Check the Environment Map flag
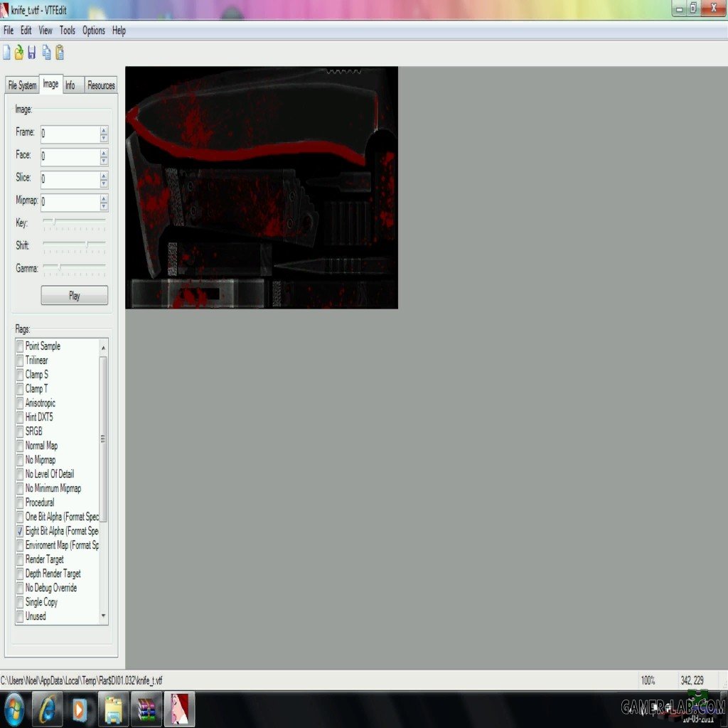 (20, 545)
